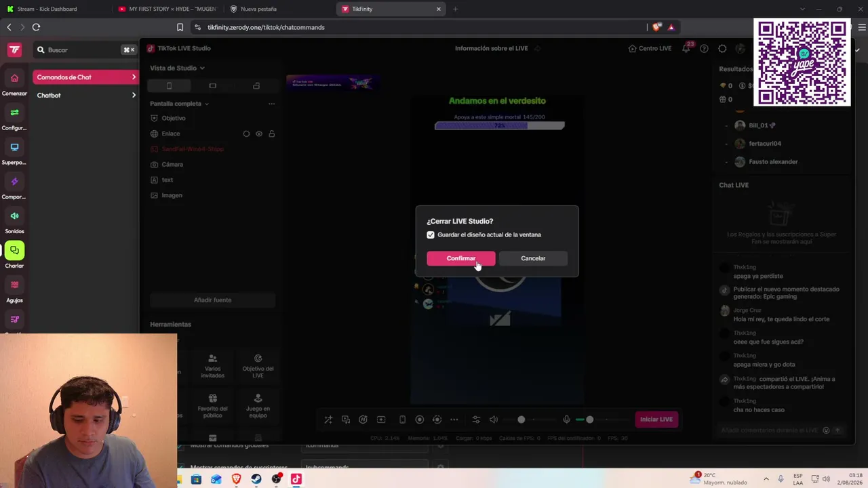
Task: Open LIVE Studio settings gear
Action: [722, 48]
